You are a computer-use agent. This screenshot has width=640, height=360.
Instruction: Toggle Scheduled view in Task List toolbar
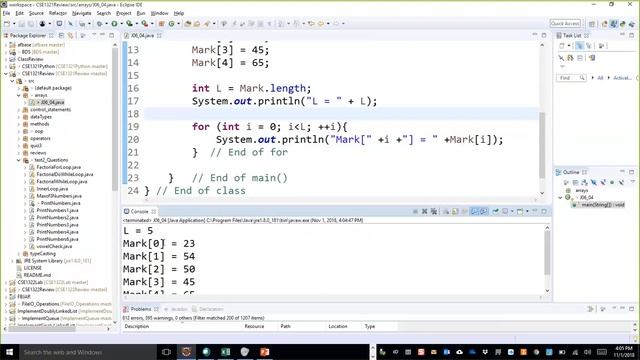[x=589, y=46]
